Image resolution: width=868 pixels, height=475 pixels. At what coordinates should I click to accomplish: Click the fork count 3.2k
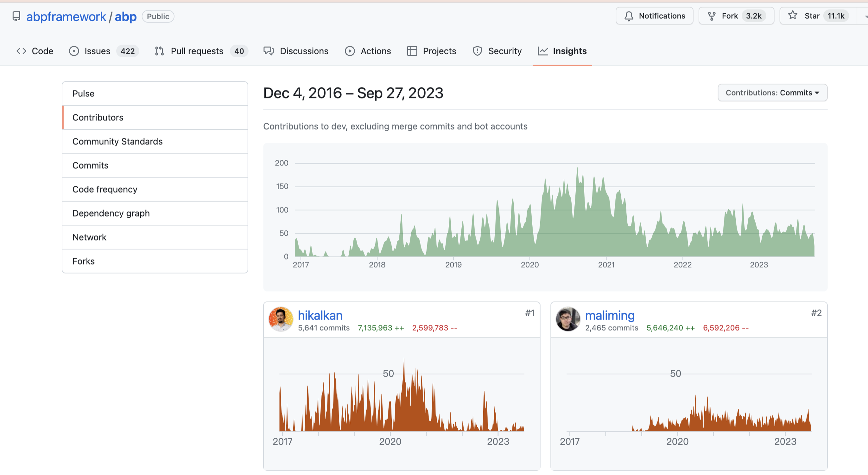point(753,16)
